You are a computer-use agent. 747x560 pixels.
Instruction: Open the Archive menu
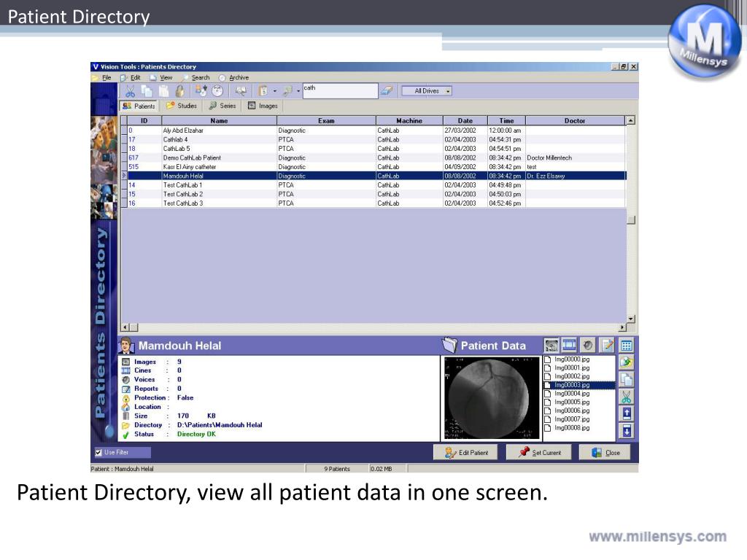(x=239, y=77)
